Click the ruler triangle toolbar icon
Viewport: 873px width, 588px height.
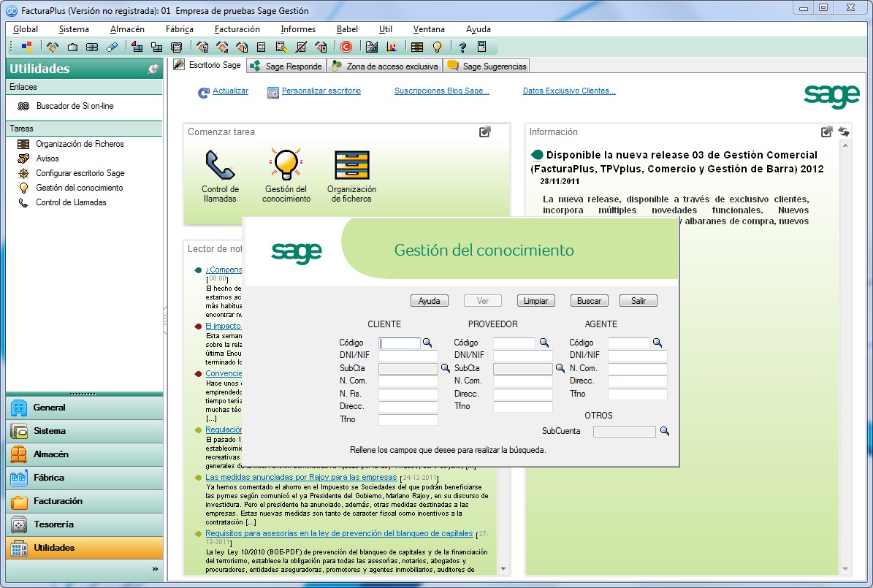[x=371, y=47]
